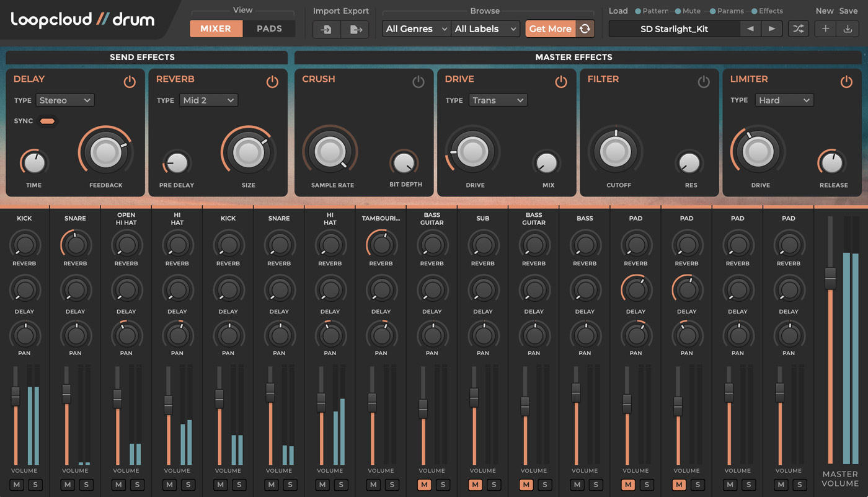Select the MIXER tab
This screenshot has width=868, height=497.
click(216, 29)
